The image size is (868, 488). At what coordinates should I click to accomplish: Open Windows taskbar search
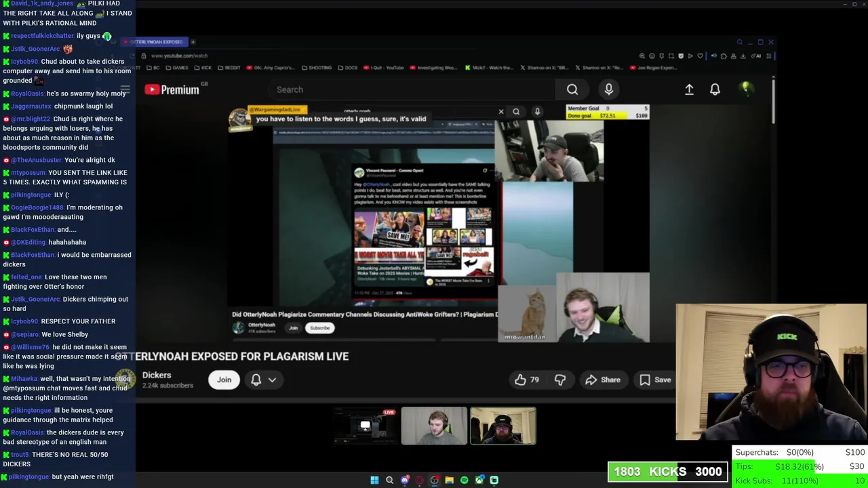click(x=389, y=480)
